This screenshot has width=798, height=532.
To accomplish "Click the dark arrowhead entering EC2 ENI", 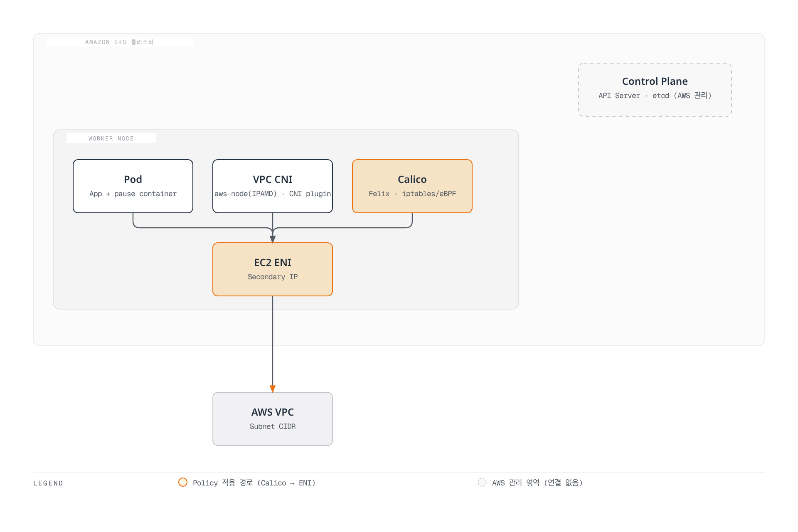I will tap(273, 239).
